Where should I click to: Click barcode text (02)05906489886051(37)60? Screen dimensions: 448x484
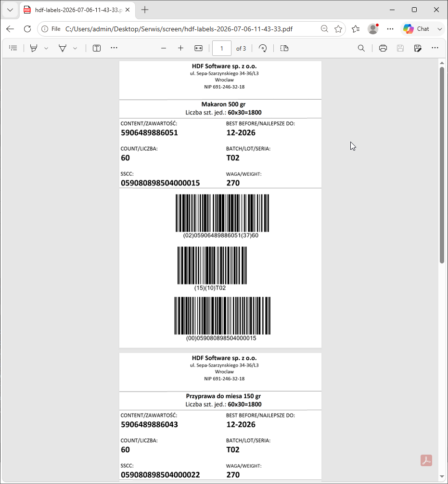[x=221, y=235]
